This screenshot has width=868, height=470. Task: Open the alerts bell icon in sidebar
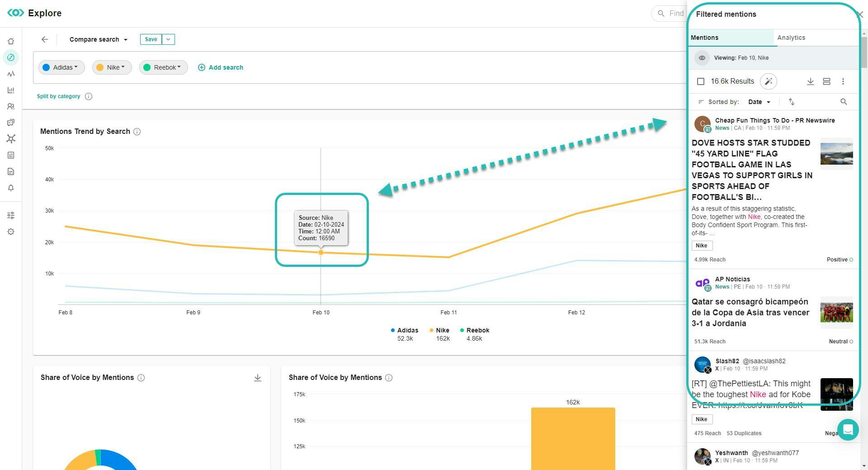click(x=11, y=188)
